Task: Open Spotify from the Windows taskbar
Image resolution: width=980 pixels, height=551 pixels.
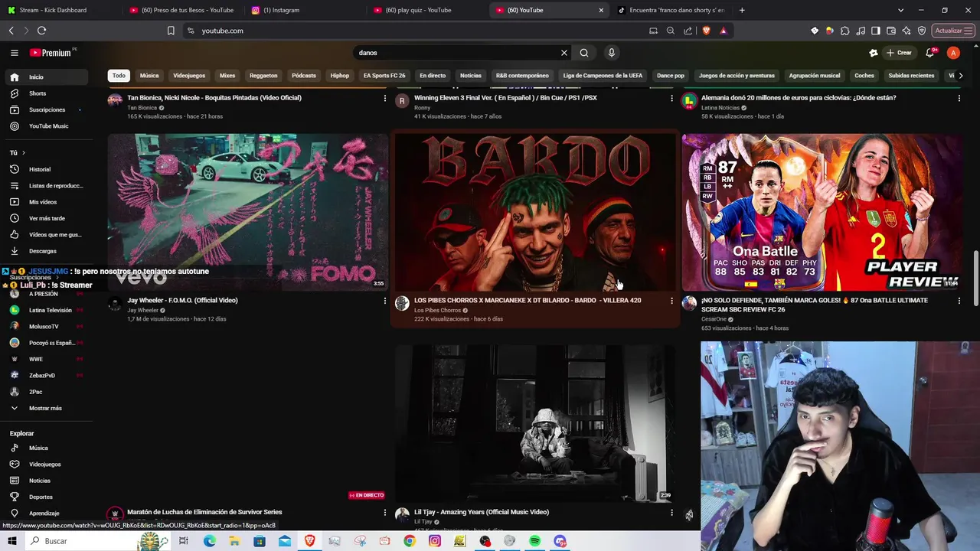Action: pyautogui.click(x=535, y=541)
